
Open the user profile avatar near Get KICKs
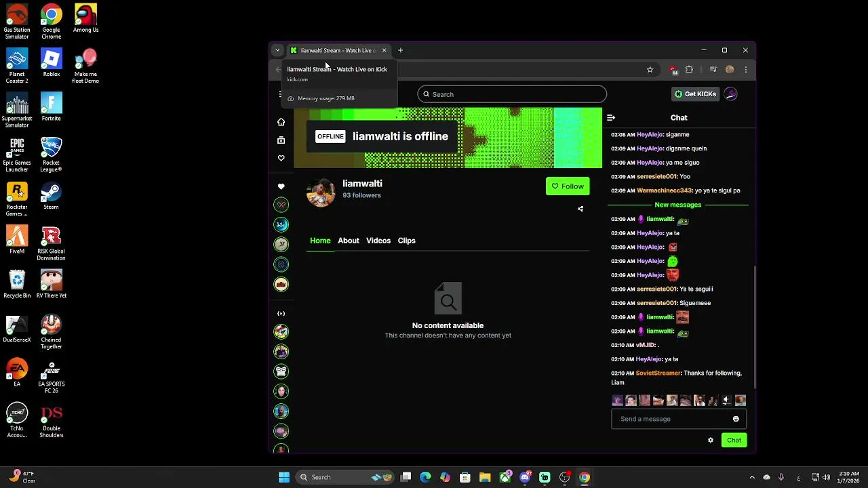tap(730, 94)
